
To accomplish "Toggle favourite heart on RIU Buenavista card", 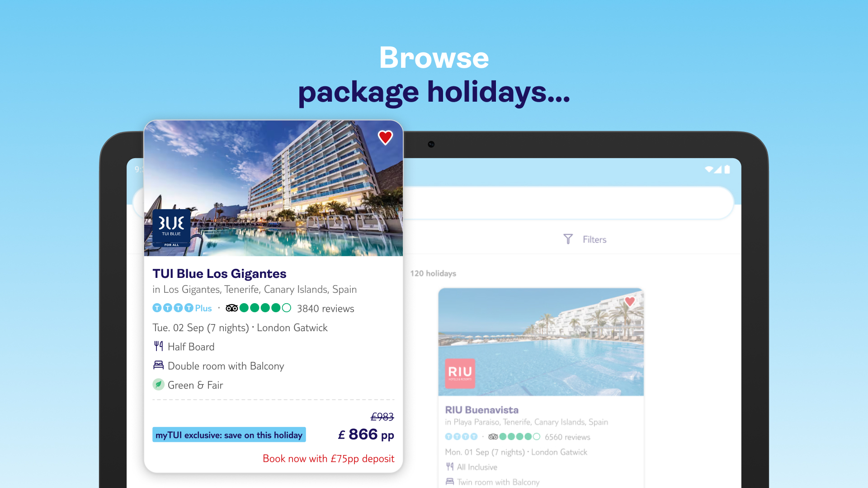I will click(x=630, y=301).
